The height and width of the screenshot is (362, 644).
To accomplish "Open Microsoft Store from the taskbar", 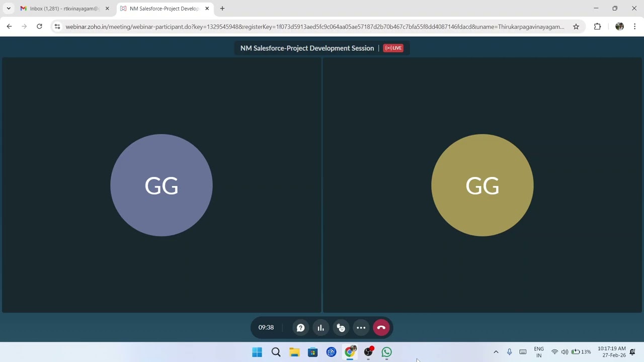I will click(313, 352).
